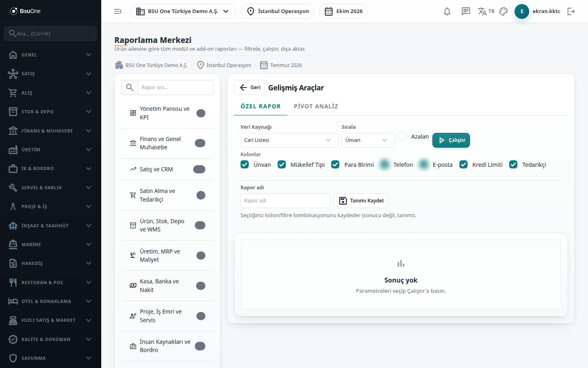Uncheck the Para Birimi column checkbox
The width and height of the screenshot is (588, 368).
335,164
